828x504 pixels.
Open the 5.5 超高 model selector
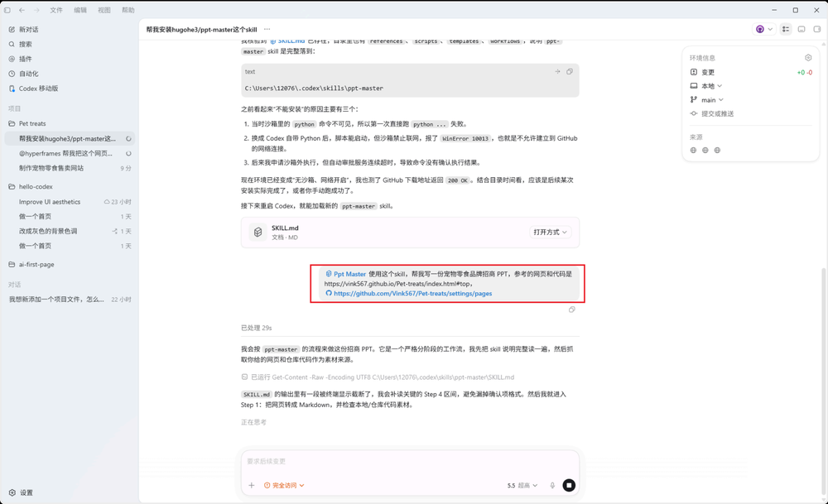pos(522,486)
